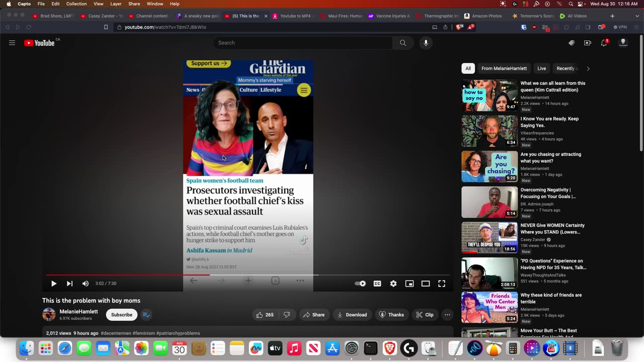Open the player settings gear
The height and width of the screenshot is (362, 644).
[393, 284]
